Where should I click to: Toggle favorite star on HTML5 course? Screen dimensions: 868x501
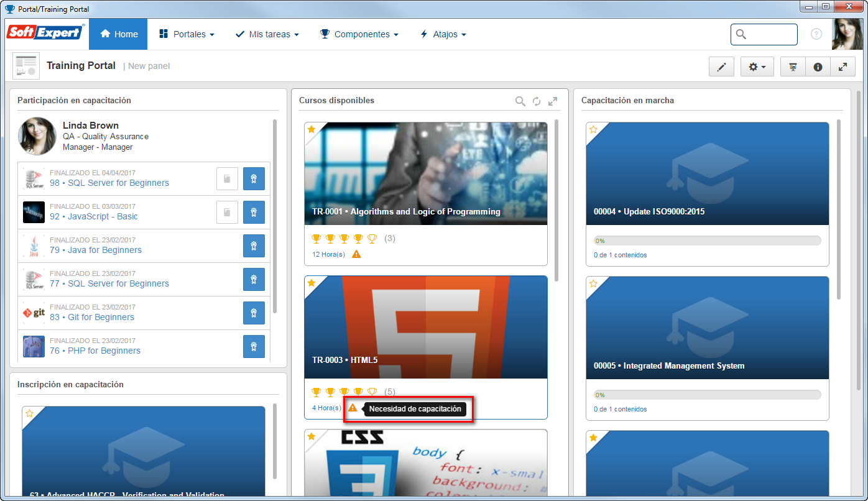pos(312,283)
